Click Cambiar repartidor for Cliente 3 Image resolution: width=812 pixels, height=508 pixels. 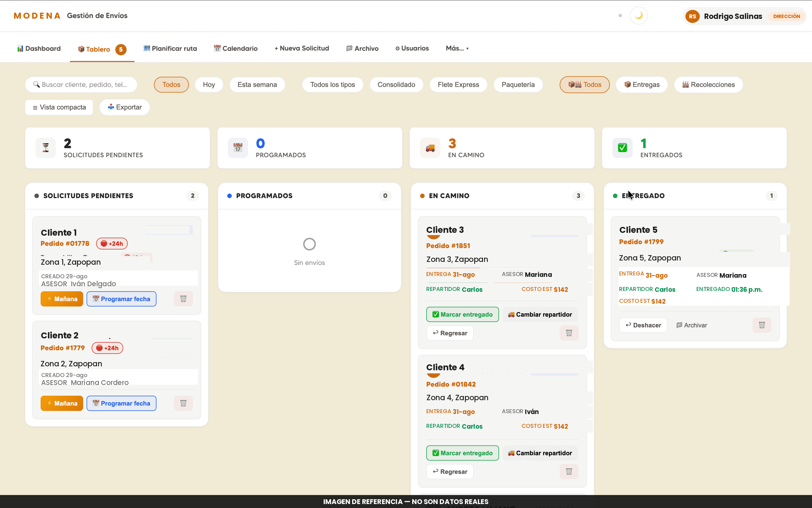click(x=540, y=314)
